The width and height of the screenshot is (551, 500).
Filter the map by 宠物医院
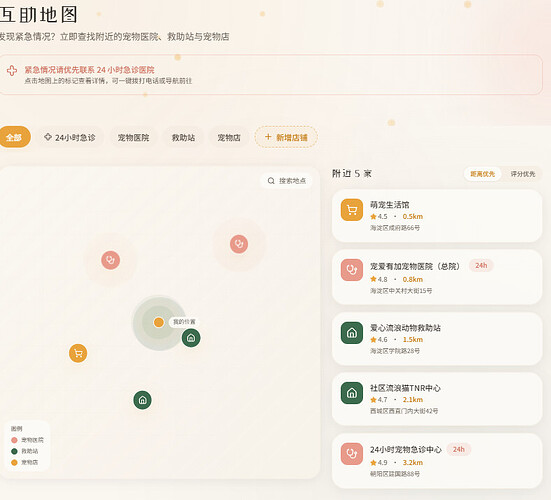[x=133, y=137]
